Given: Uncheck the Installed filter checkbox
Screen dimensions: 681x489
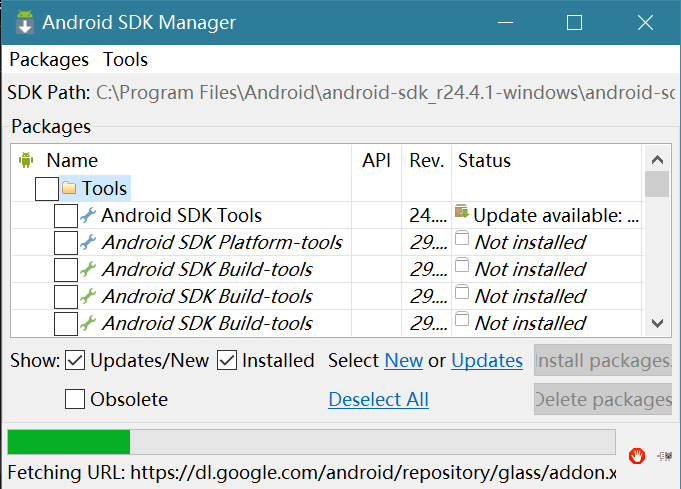Looking at the screenshot, I should point(227,360).
